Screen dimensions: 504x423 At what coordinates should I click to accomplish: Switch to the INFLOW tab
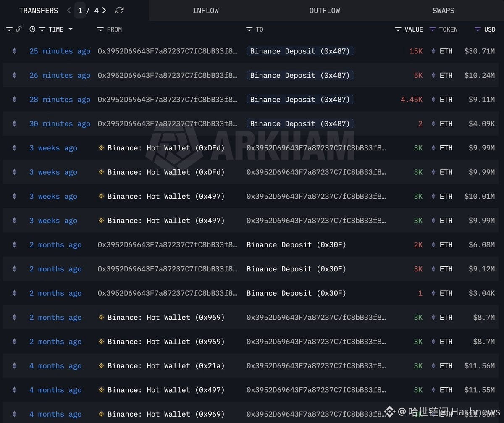205,11
